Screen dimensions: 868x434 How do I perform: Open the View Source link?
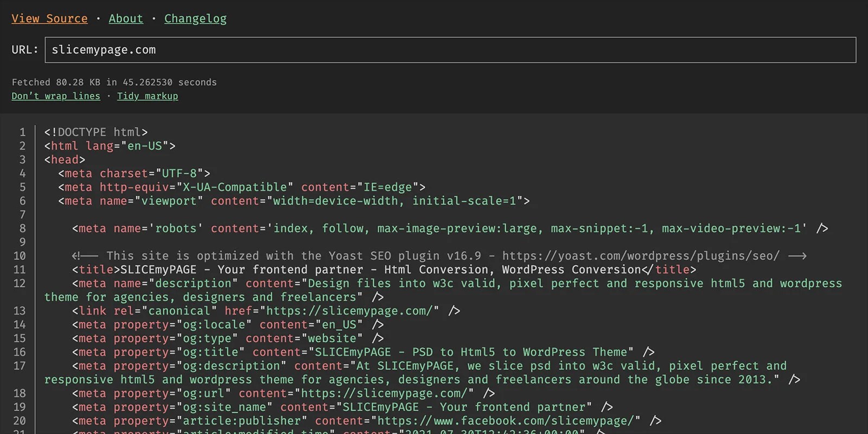[x=49, y=18]
